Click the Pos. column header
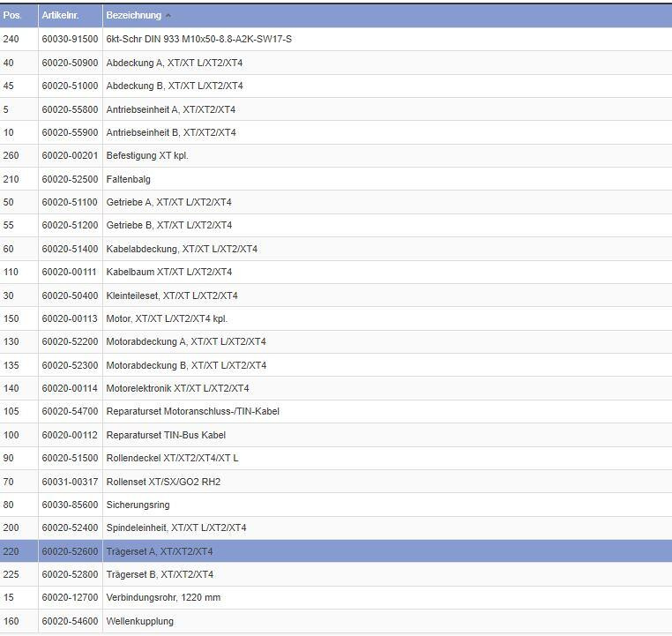Viewport: 672px width, 636px height. pos(12,15)
